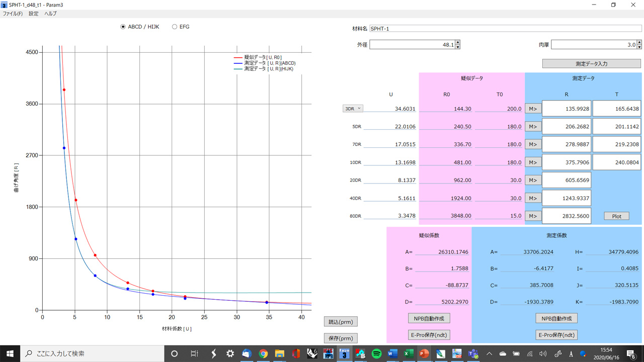Click NPB自動作成 in the pink 疑似係数 panel

(429, 318)
